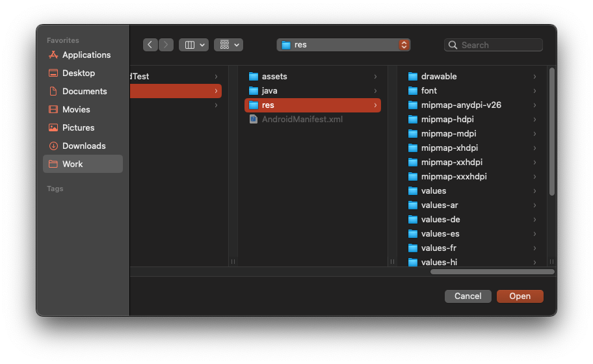Expand the values-es chevron

534,234
